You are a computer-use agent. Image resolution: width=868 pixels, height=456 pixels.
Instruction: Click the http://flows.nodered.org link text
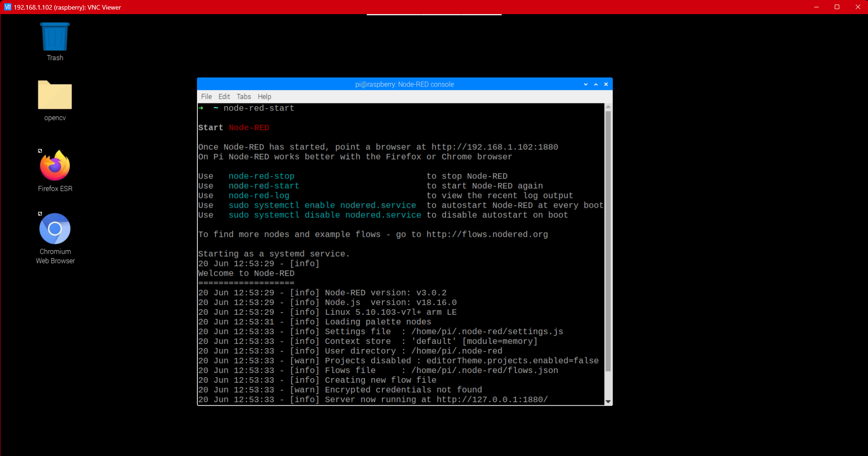pos(487,235)
